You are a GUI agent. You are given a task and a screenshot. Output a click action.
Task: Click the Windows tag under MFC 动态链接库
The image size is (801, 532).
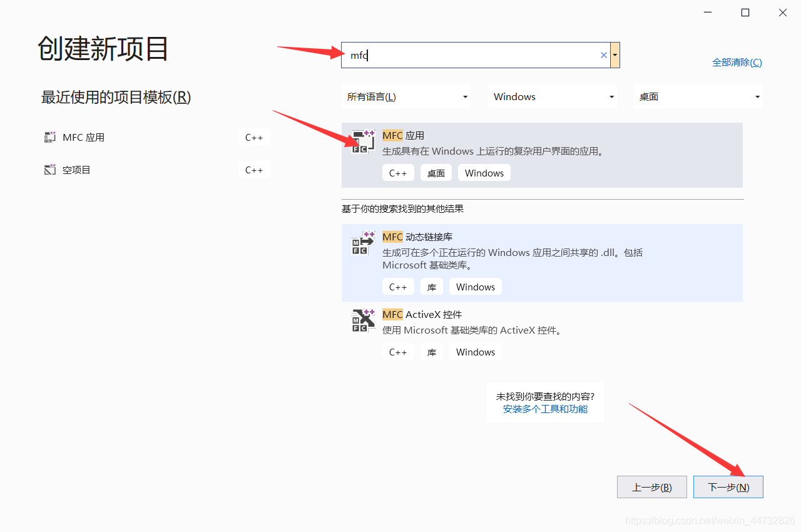[x=476, y=287]
